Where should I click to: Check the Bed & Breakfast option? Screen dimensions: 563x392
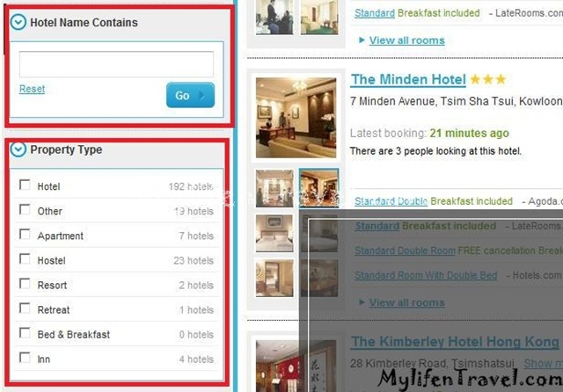[25, 332]
